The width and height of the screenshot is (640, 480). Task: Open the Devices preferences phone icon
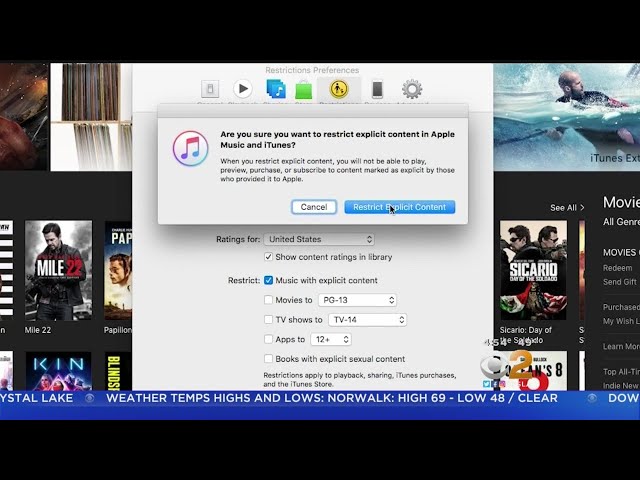(x=377, y=89)
